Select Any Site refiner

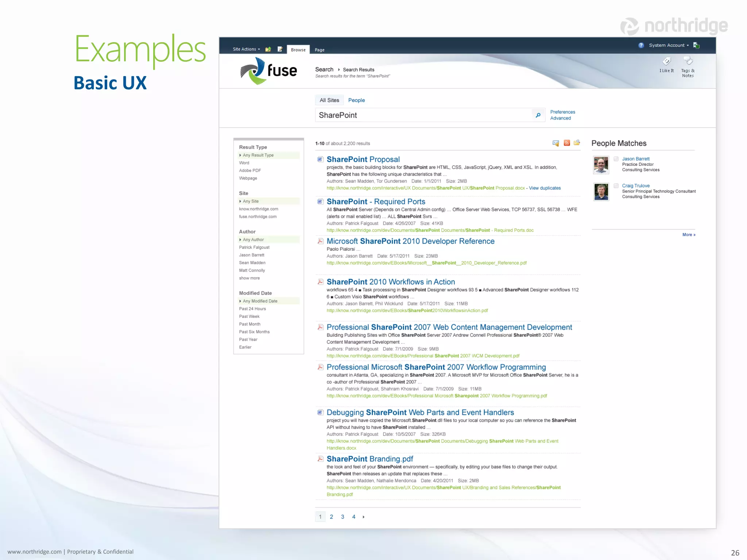[269, 201]
